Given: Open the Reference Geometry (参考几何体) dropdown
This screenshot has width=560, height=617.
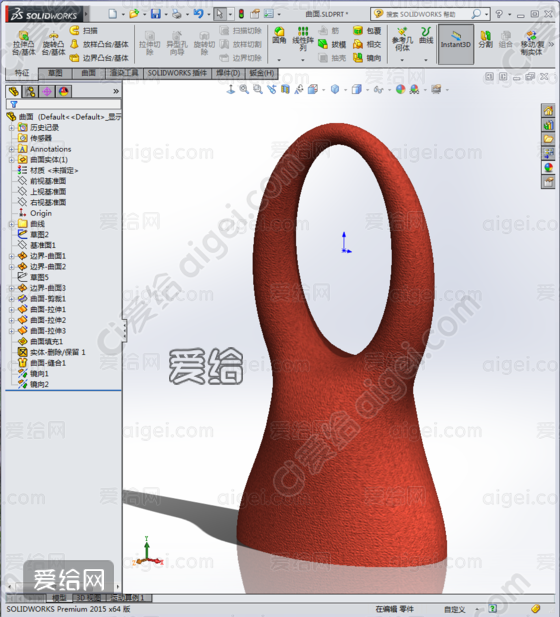Looking at the screenshot, I should tap(402, 60).
